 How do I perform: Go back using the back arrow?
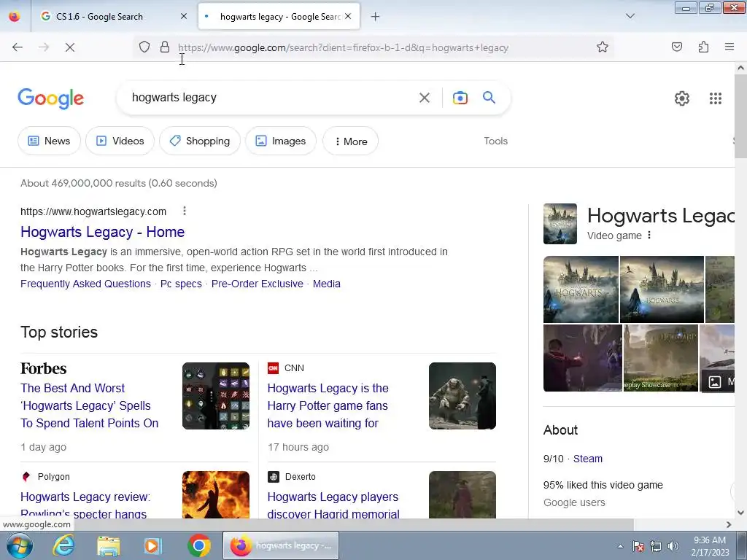[18, 47]
